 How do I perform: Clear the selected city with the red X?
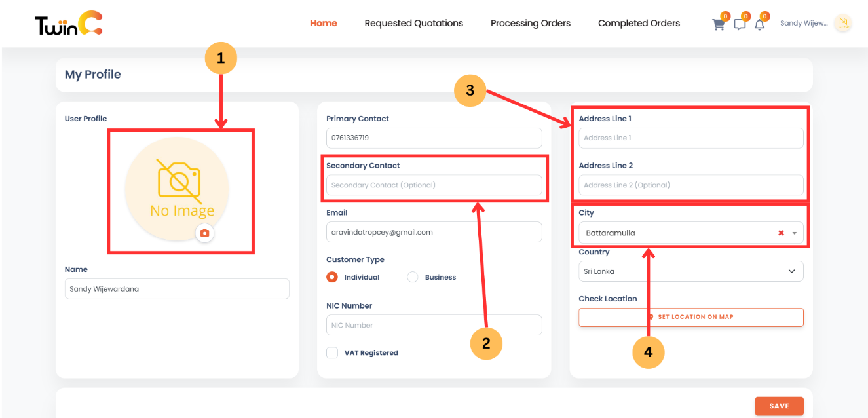780,232
